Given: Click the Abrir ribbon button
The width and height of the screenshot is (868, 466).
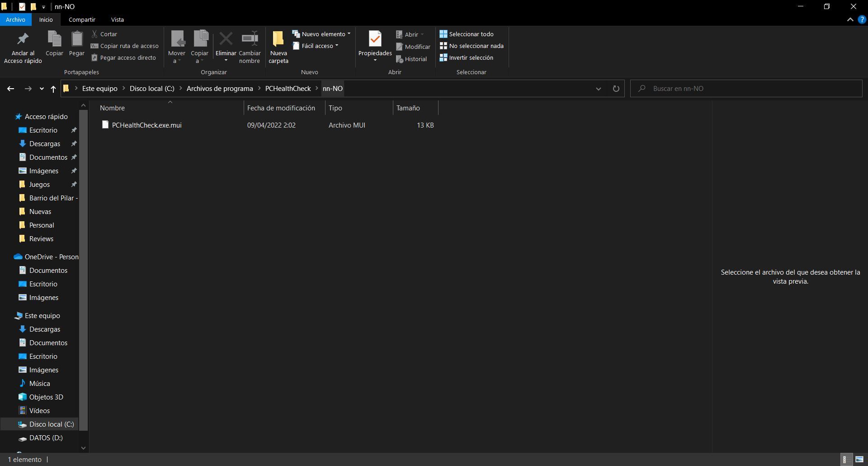Looking at the screenshot, I should (x=410, y=34).
